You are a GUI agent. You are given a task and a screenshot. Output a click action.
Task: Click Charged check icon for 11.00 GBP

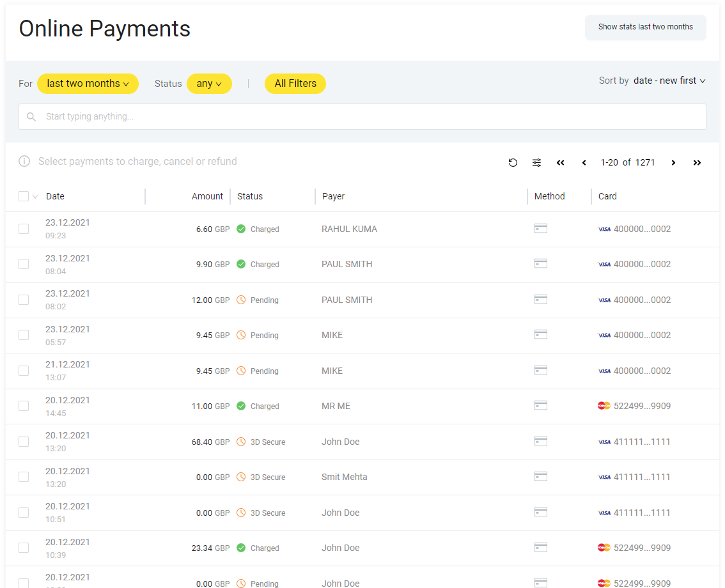coord(241,406)
